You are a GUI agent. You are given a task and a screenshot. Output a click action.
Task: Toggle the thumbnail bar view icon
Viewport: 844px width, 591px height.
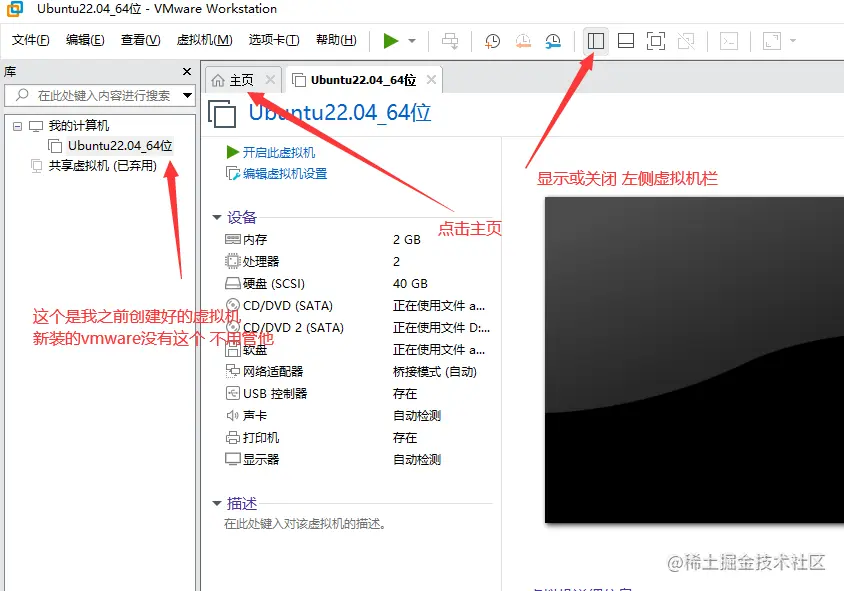coord(625,41)
